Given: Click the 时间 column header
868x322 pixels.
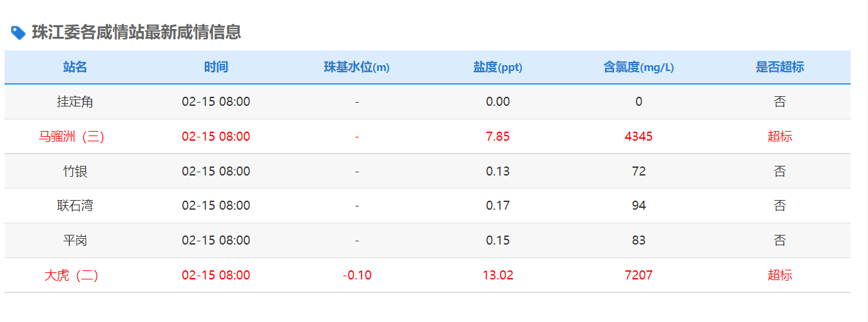Looking at the screenshot, I should point(216,67).
